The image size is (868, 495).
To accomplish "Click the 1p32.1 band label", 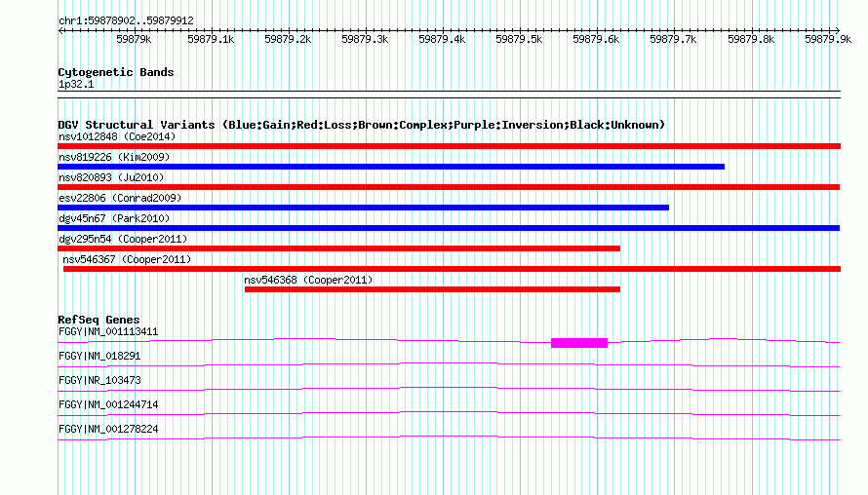I will pos(76,84).
